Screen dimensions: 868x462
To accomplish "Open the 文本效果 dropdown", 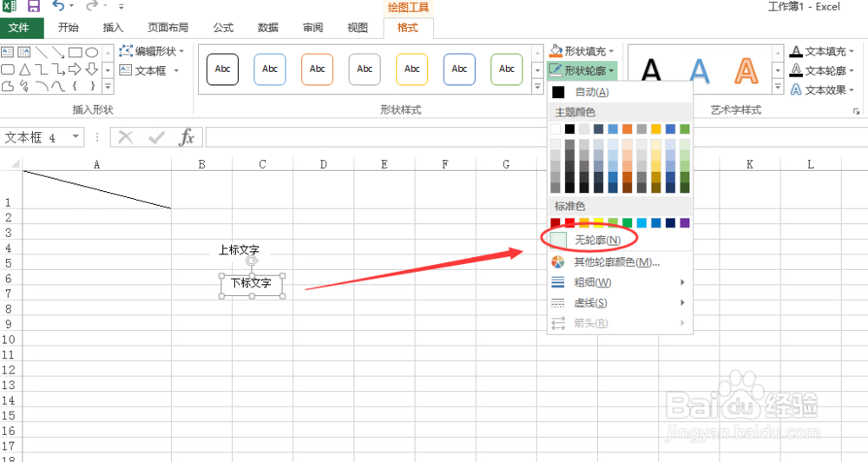I will click(822, 89).
